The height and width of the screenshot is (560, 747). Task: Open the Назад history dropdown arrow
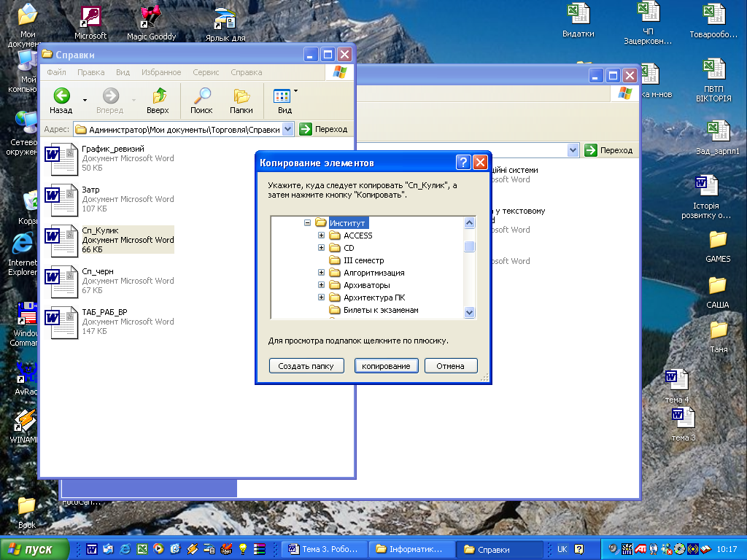(85, 100)
